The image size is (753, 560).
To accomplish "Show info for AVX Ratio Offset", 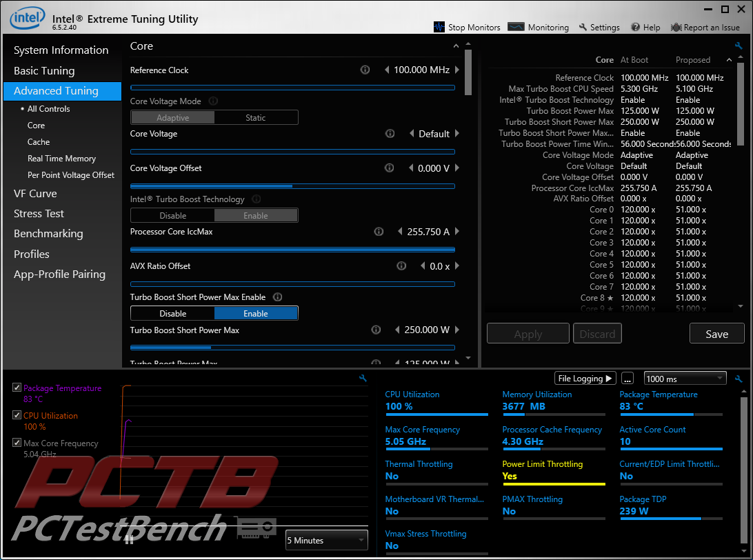I will (401, 266).
